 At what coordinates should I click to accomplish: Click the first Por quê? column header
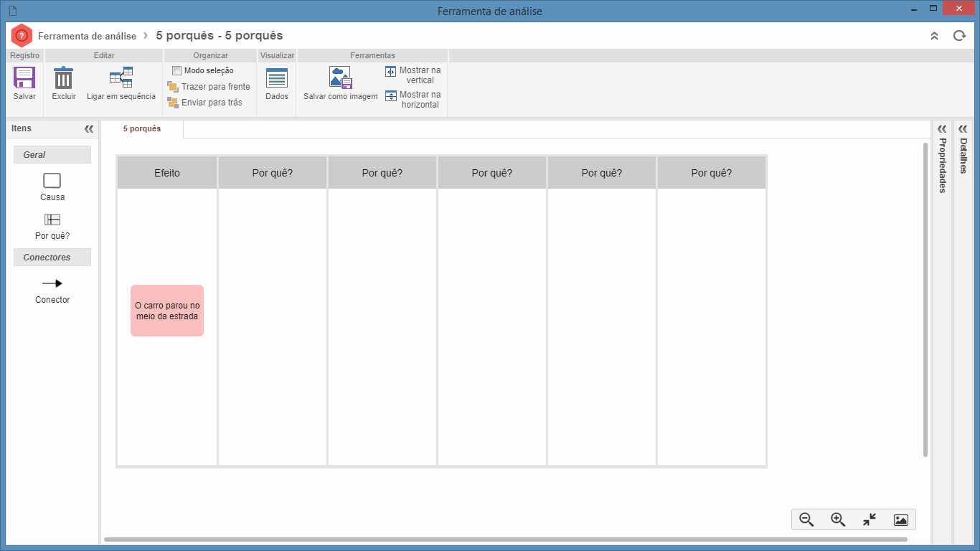click(273, 173)
